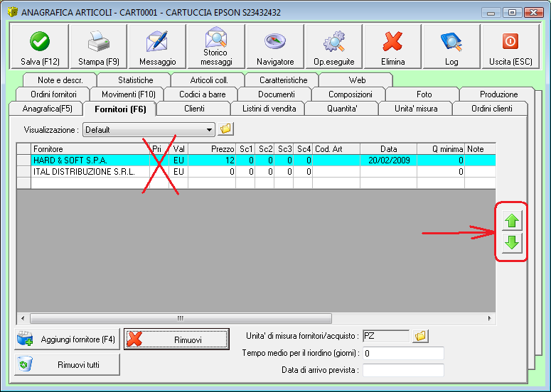The width and height of the screenshot is (551, 392).
Task: Exit via Uscita (ESC) button
Action: [510, 46]
